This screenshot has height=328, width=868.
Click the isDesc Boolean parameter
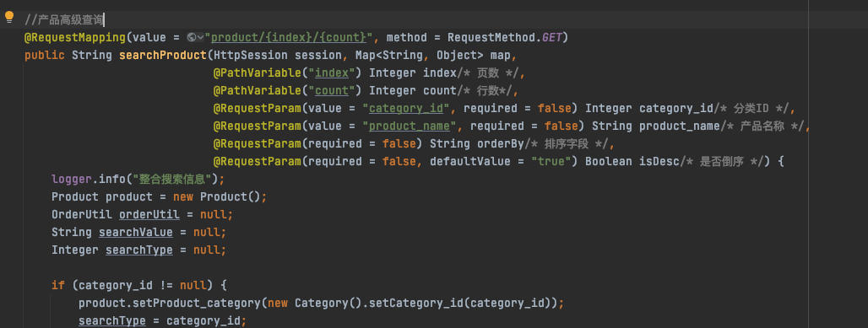660,162
